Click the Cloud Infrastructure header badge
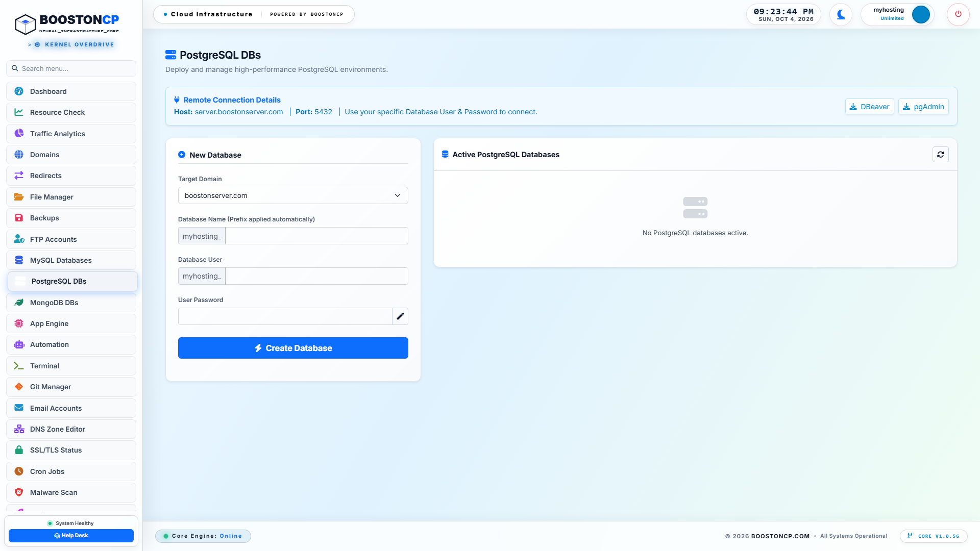The image size is (980, 551). coord(254,14)
